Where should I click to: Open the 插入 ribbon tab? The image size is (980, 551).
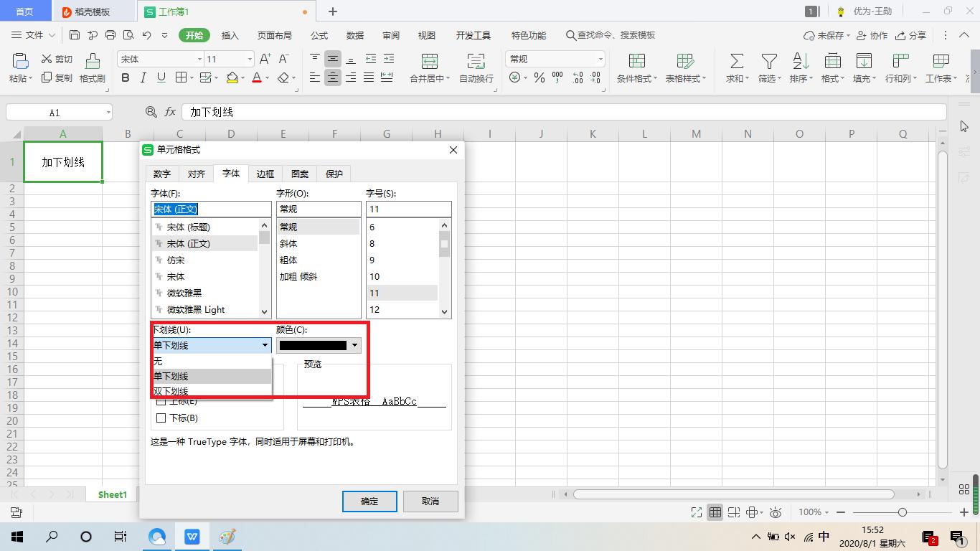click(230, 35)
